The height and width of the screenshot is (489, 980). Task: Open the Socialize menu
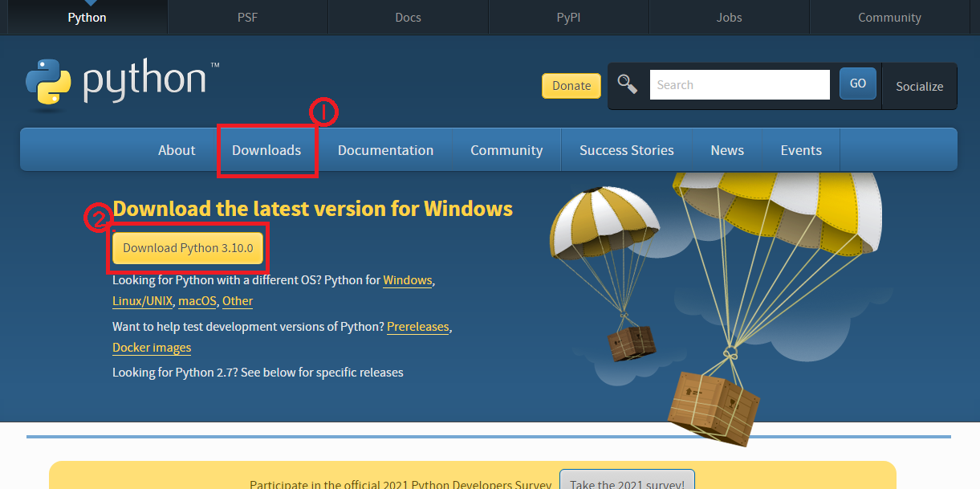pos(920,86)
